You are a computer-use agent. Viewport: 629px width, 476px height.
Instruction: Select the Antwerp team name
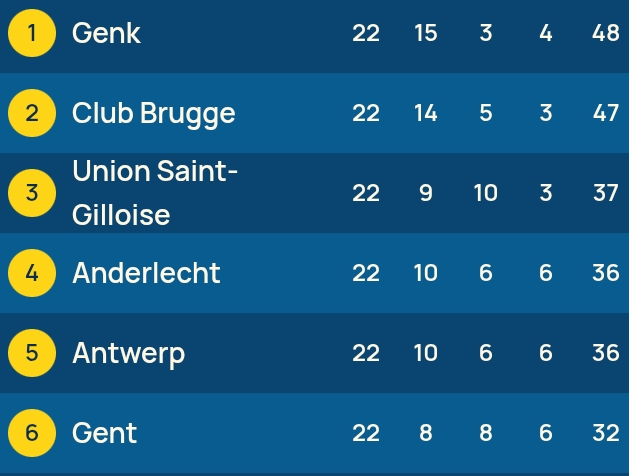[128, 354]
